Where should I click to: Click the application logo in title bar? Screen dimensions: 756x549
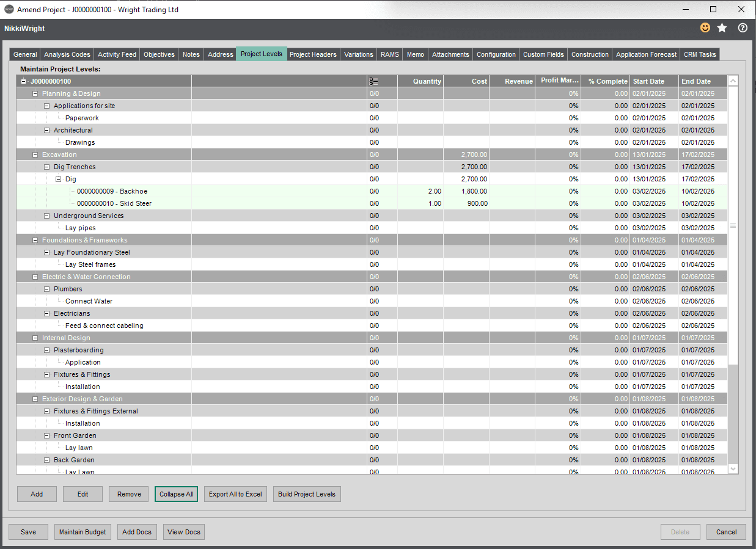pyautogui.click(x=9, y=9)
